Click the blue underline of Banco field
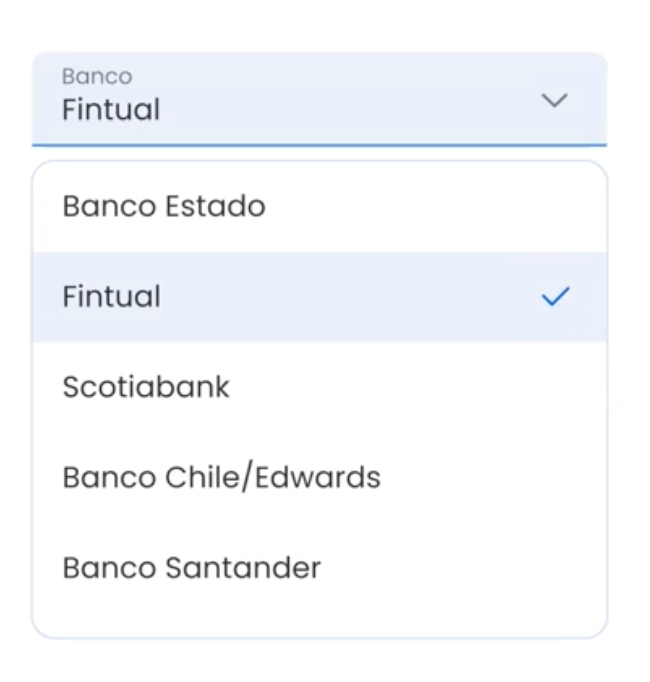This screenshot has height=682, width=650. [x=319, y=145]
